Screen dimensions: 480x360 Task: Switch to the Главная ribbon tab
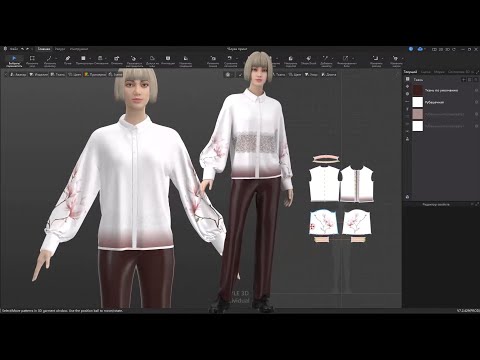pos(44,49)
